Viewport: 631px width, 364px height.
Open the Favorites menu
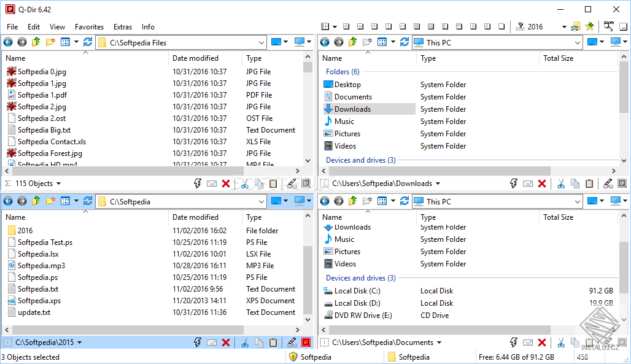click(x=89, y=27)
